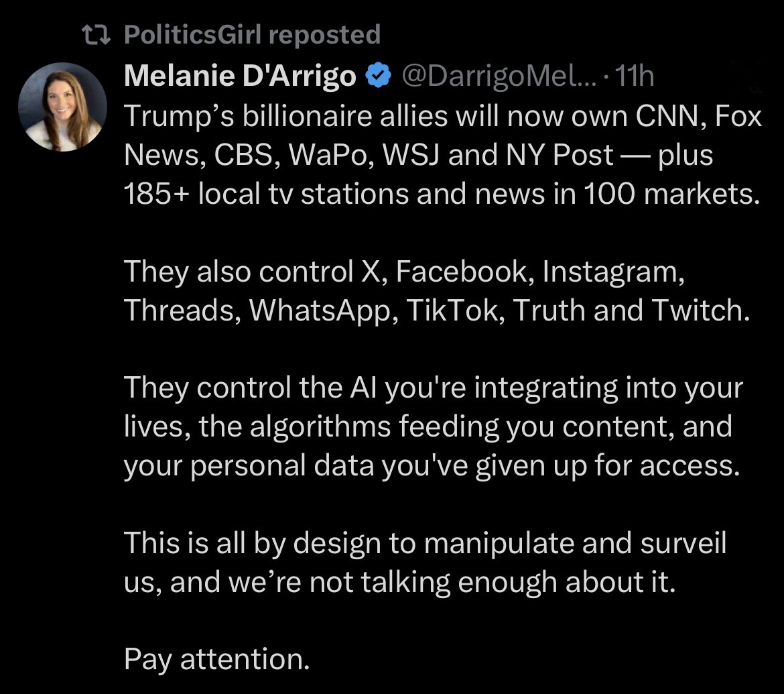Click the word "Facebook" in the tweet
The height and width of the screenshot is (694, 784).
462,272
